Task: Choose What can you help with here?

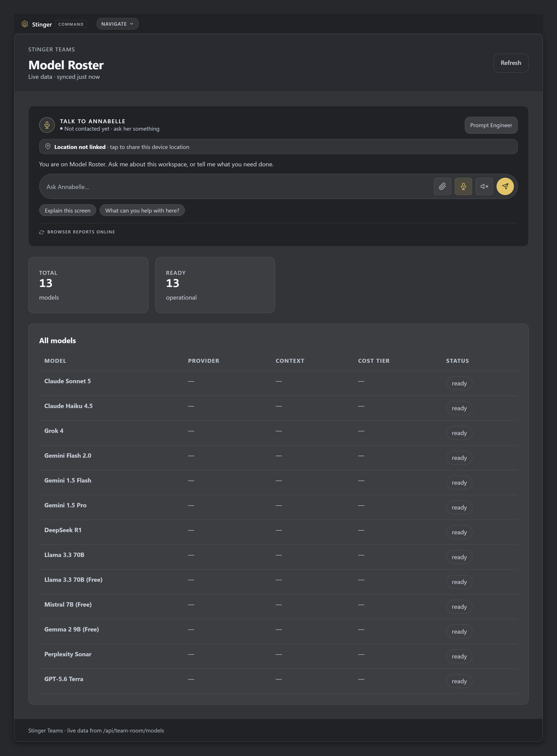Action: [142, 211]
